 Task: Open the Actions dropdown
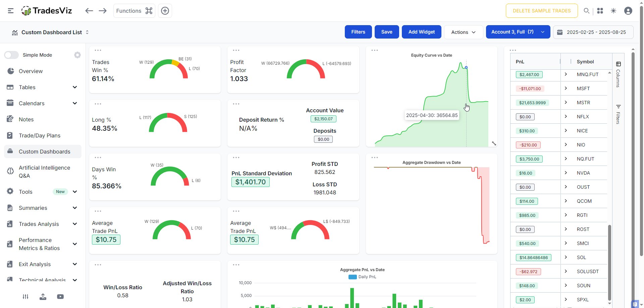[x=464, y=32]
